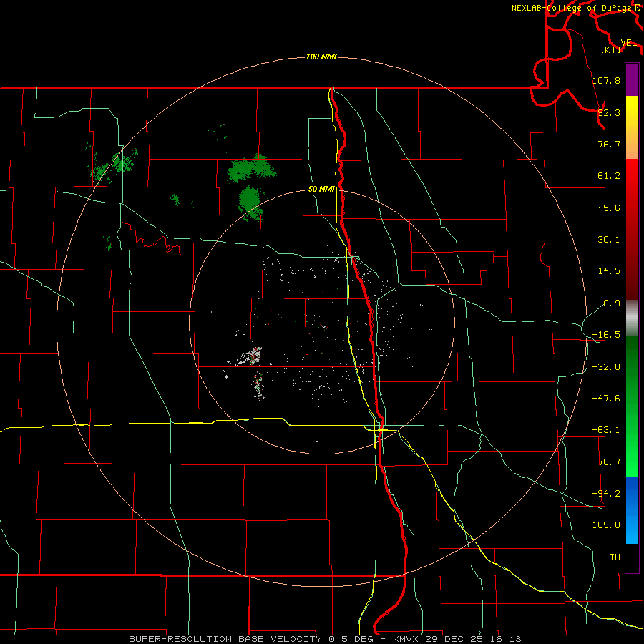Click the 50 NMI range ring label
This screenshot has height=644, width=644.
tap(321, 189)
